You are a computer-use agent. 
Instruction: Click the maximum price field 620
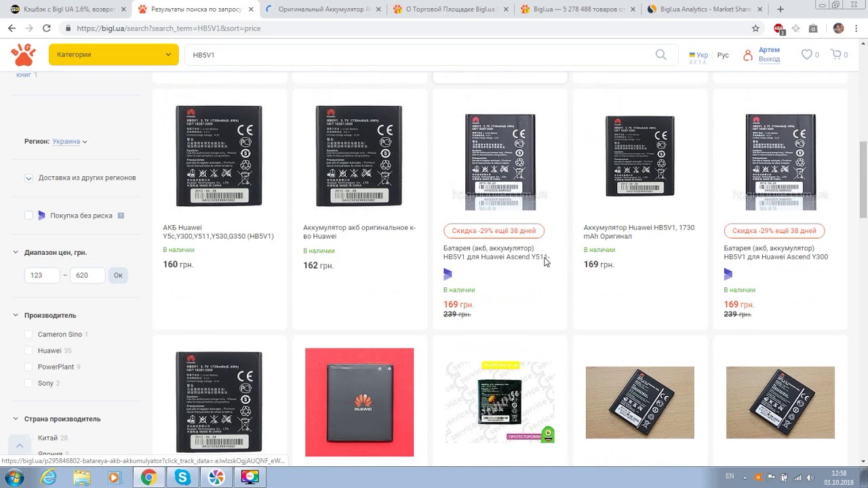click(87, 275)
